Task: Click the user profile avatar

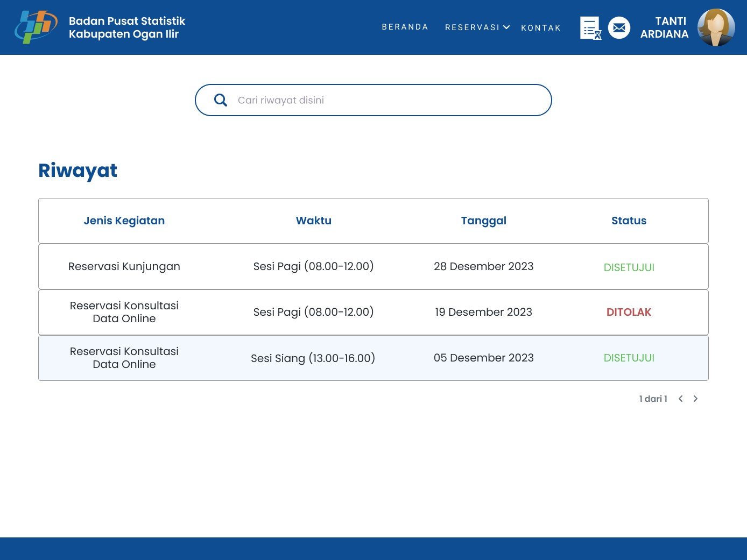Action: [x=716, y=27]
